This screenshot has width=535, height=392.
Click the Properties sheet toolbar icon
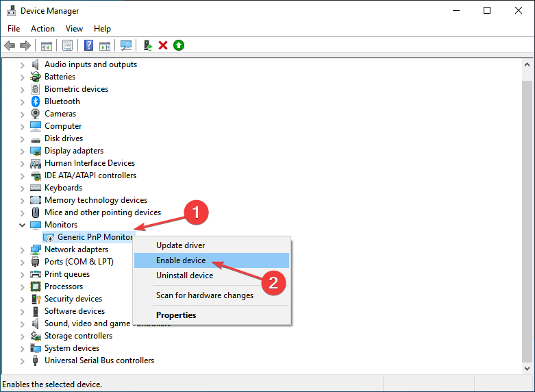coord(68,45)
